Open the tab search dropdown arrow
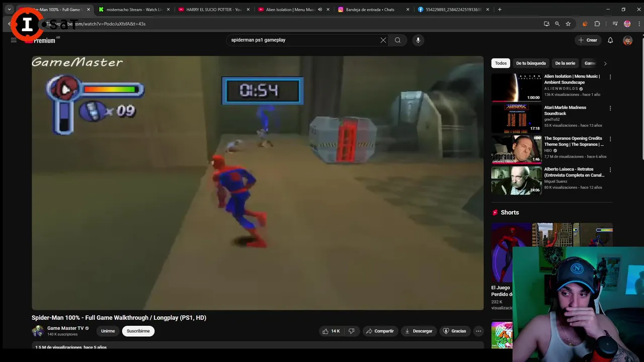This screenshot has height=362, width=644. [9, 10]
